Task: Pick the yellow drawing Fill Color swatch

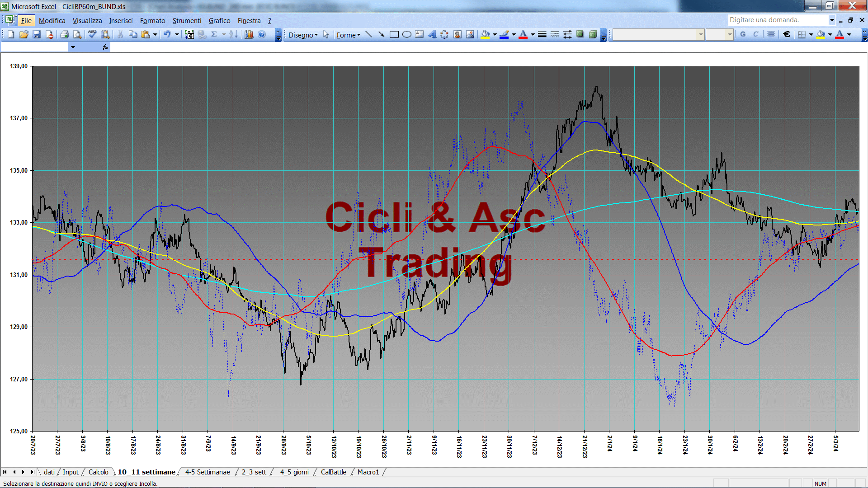Action: pyautogui.click(x=485, y=34)
